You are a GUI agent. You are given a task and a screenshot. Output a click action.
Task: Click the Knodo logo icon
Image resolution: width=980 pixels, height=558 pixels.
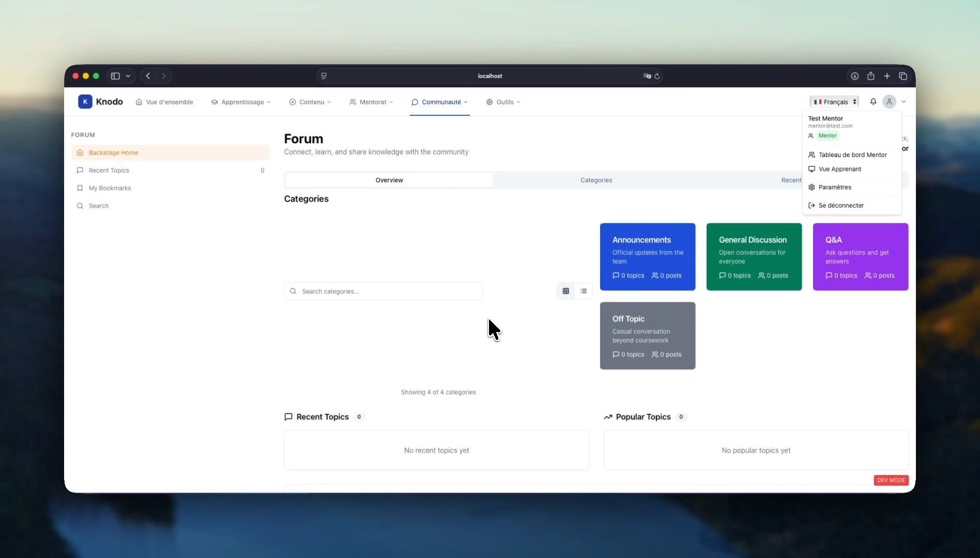pos(85,102)
